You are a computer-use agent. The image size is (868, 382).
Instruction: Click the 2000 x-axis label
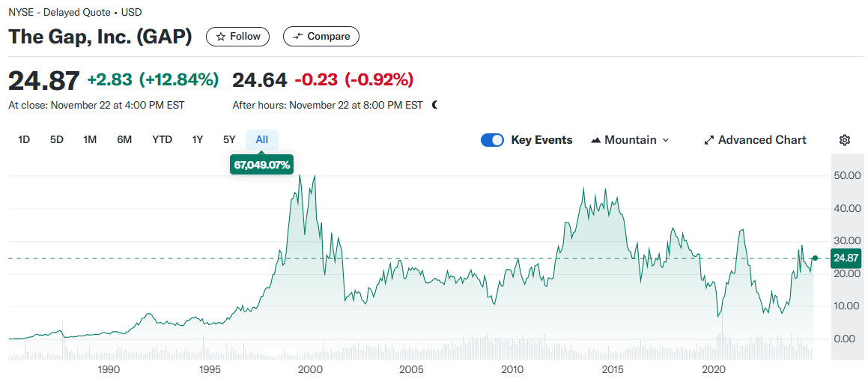(x=310, y=369)
